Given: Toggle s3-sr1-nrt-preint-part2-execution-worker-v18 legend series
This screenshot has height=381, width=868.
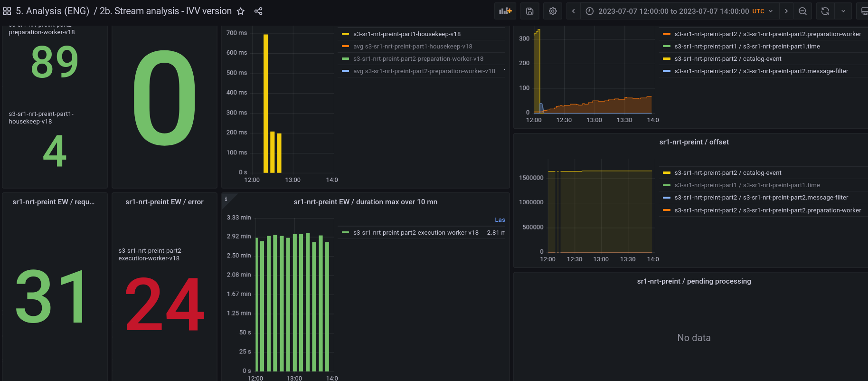Looking at the screenshot, I should (416, 233).
